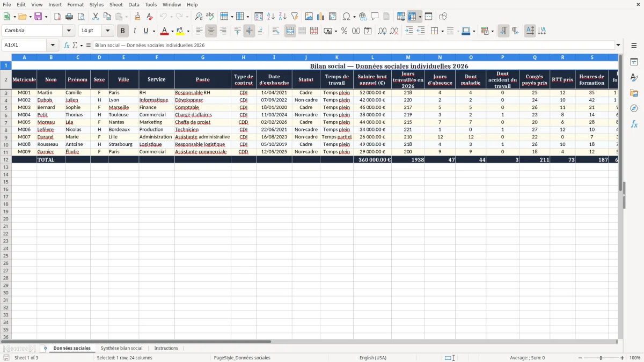Toggle Underline formatting
The height and width of the screenshot is (362, 644).
pos(145,31)
